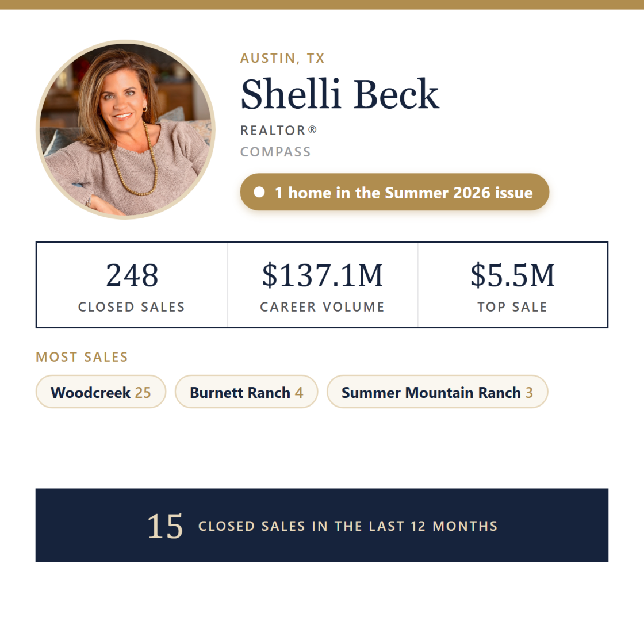
Task: Click the $5.5M Top Sale stat
Action: 512,285
